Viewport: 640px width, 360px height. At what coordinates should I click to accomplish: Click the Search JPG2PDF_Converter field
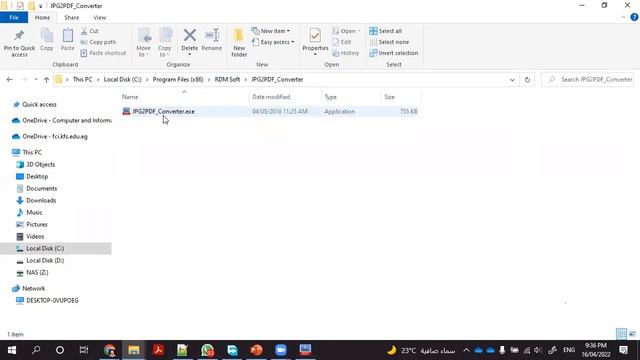(x=588, y=80)
